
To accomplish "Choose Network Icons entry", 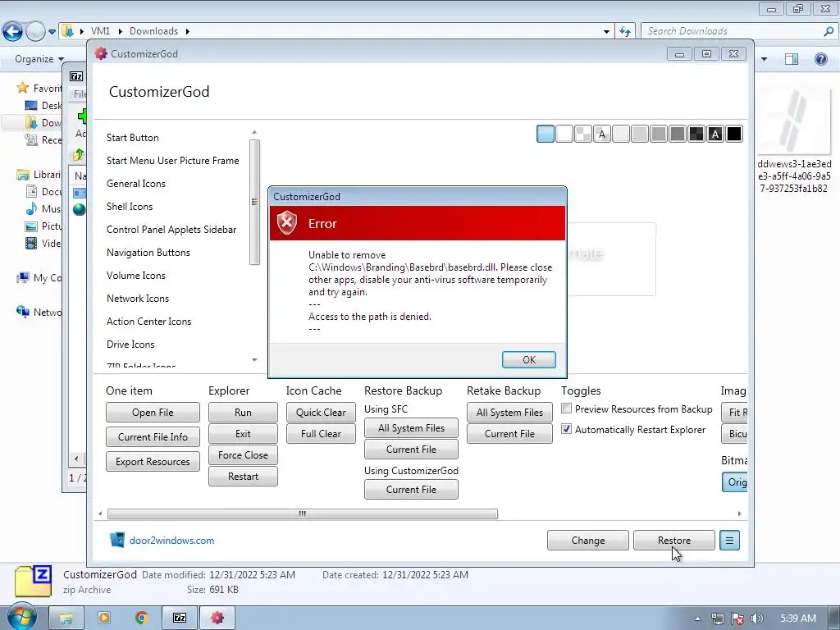I will point(138,299).
